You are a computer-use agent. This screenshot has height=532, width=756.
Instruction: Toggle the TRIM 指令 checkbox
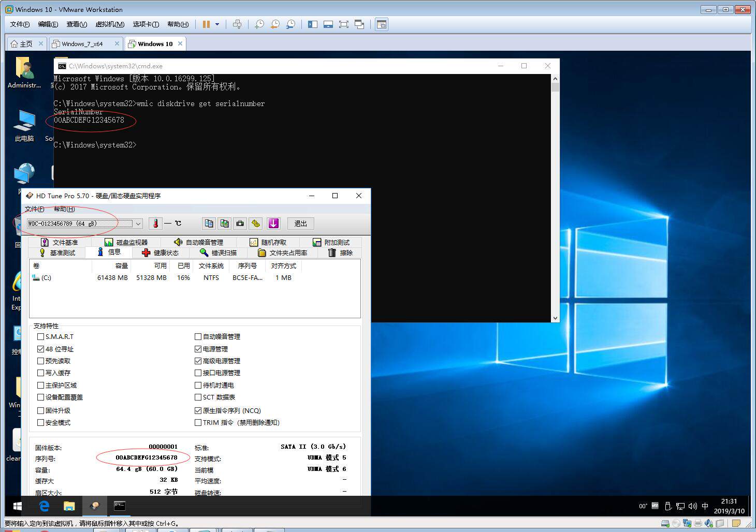click(198, 422)
